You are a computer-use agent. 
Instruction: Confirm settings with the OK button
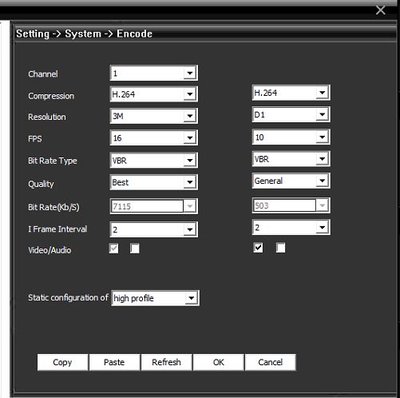[218, 362]
